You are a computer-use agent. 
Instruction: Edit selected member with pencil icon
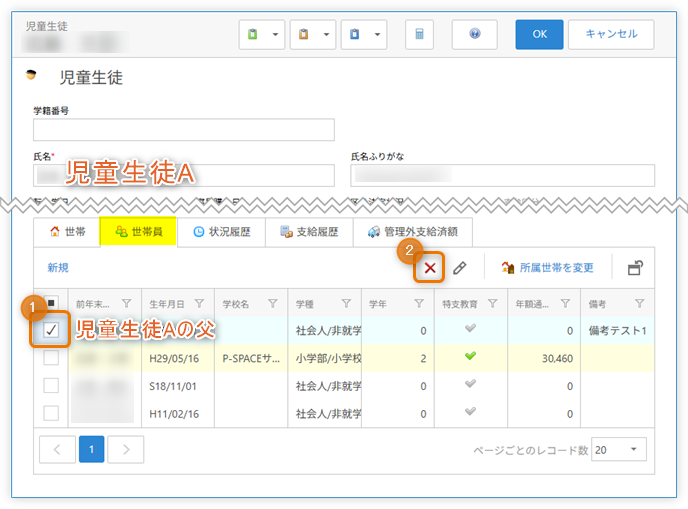tap(459, 268)
